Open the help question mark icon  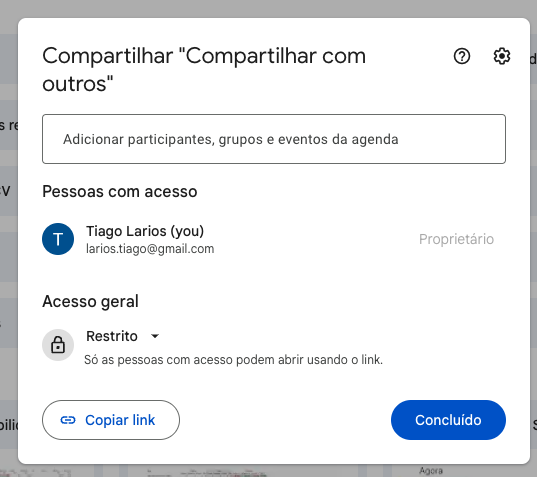[462, 56]
